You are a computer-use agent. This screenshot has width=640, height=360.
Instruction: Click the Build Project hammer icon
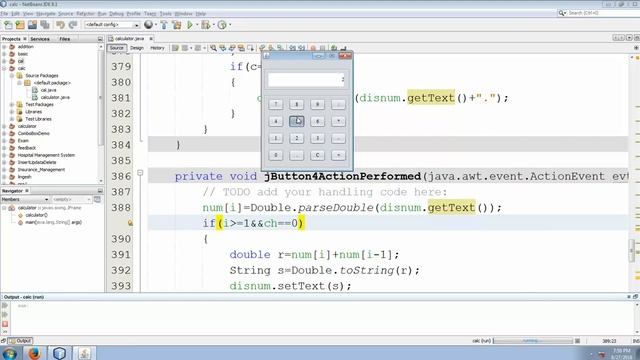pyautogui.click(x=164, y=25)
